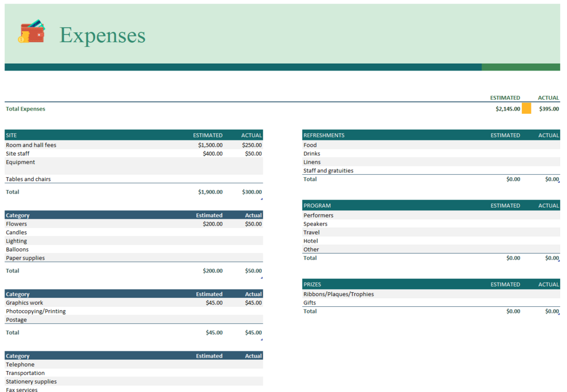Select the Graphics work row label
The width and height of the screenshot is (567, 392).
pyautogui.click(x=24, y=303)
